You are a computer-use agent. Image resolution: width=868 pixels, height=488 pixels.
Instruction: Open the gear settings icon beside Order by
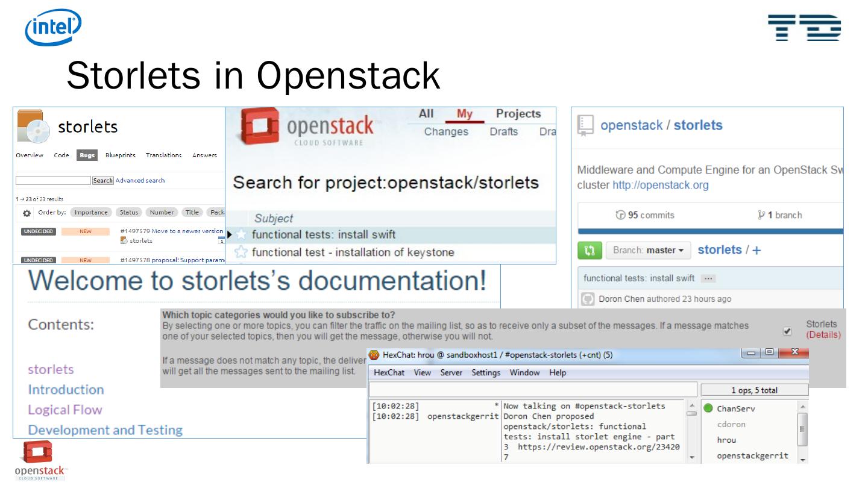27,213
